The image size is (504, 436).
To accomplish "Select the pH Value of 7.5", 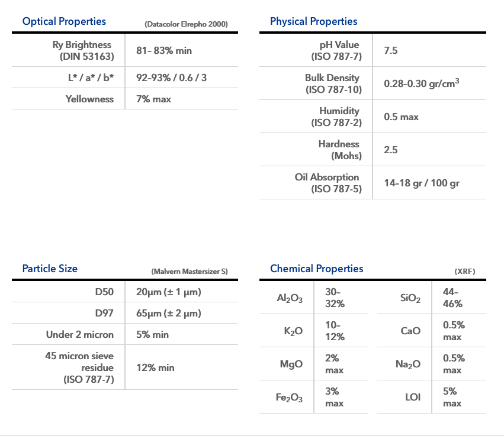I will point(391,51).
